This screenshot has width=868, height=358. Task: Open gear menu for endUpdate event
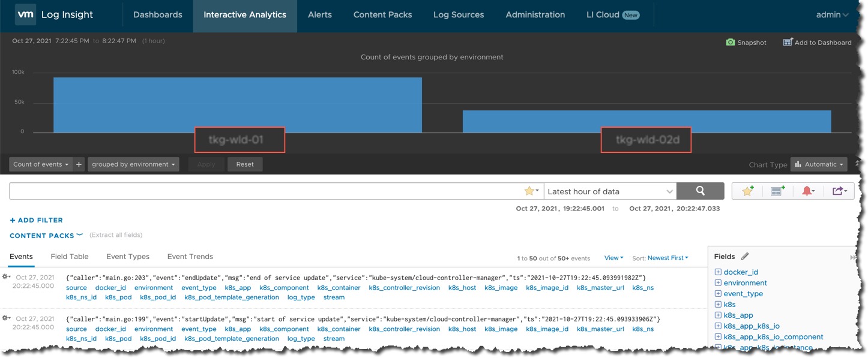[7, 276]
